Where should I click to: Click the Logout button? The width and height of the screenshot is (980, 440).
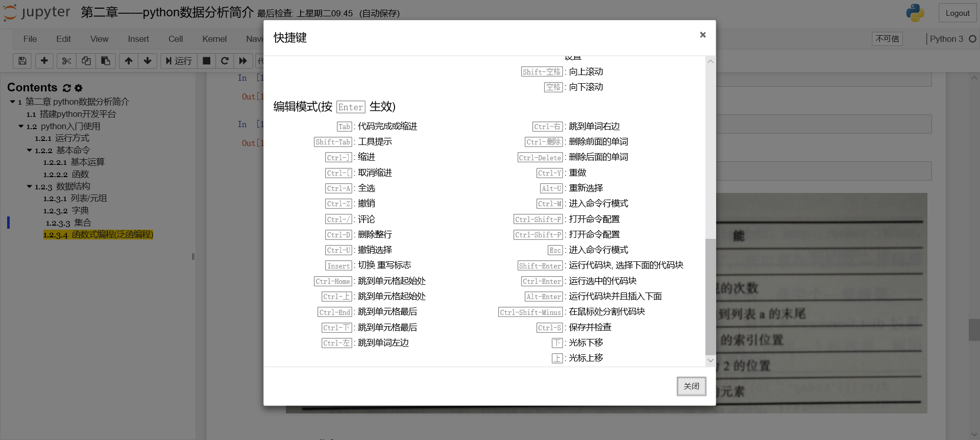[x=957, y=13]
